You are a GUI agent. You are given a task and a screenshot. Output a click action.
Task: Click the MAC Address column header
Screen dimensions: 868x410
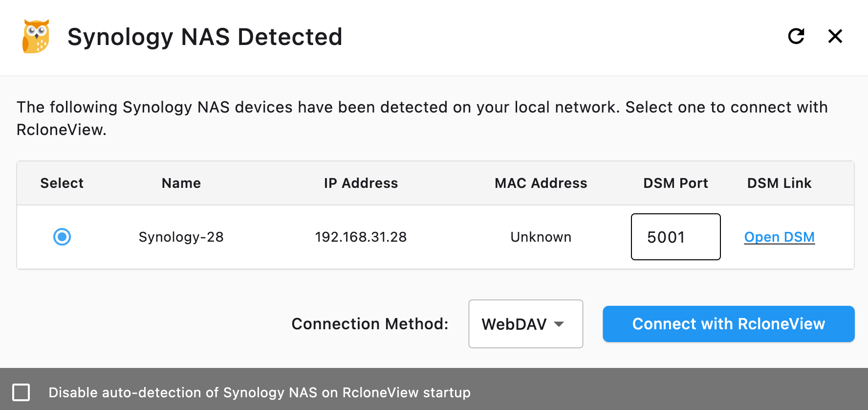click(541, 183)
